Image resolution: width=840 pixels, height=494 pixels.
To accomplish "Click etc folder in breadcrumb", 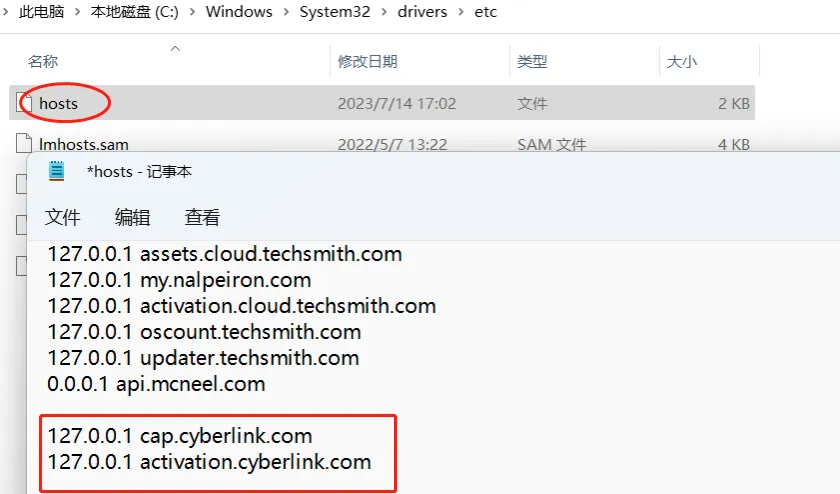I will point(486,12).
